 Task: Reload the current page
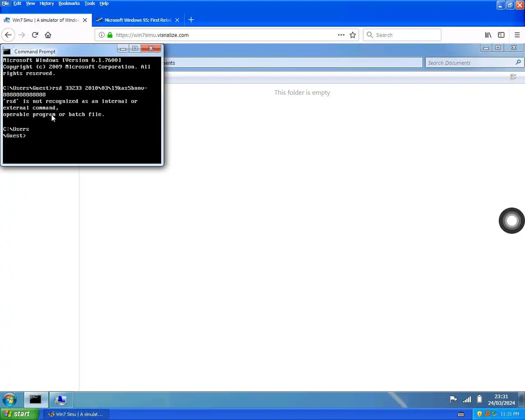coord(35,35)
